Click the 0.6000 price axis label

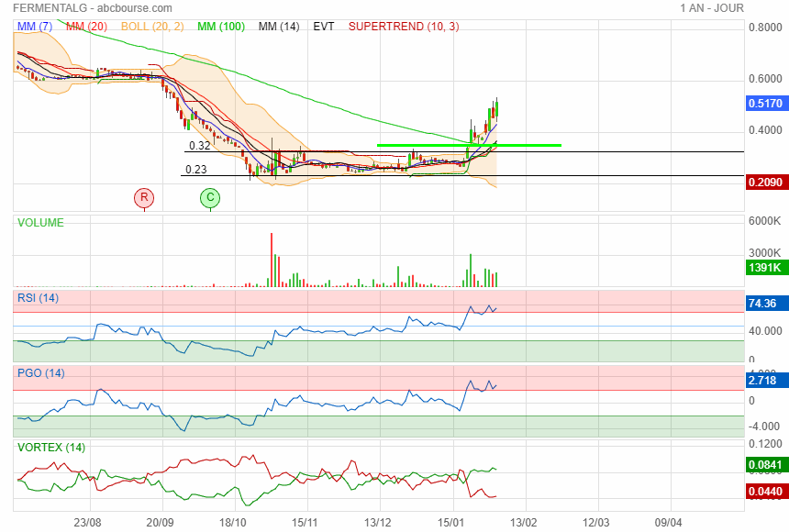pyautogui.click(x=765, y=79)
